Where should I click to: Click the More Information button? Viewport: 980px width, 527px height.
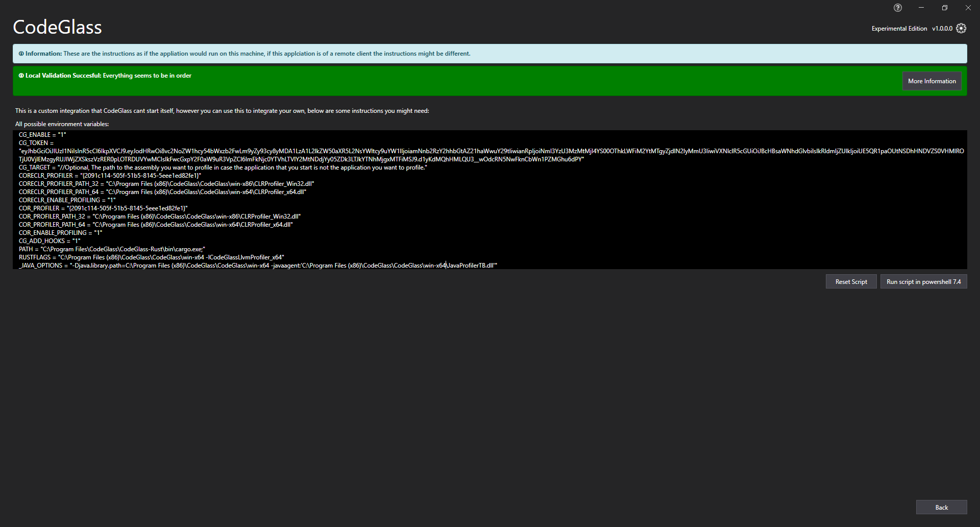click(x=932, y=81)
